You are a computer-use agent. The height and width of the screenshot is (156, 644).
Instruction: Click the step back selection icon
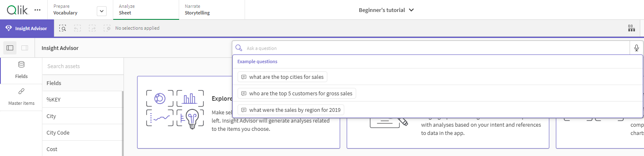(77, 28)
